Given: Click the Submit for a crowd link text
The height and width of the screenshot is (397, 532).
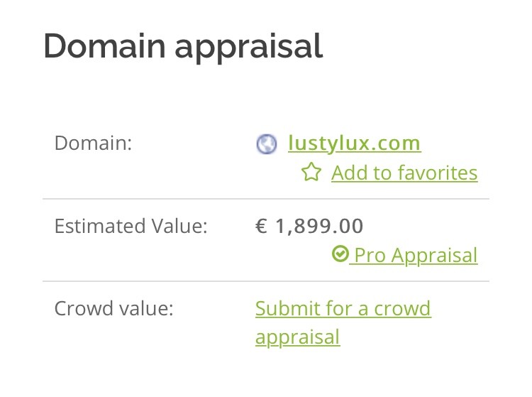Looking at the screenshot, I should [343, 308].
